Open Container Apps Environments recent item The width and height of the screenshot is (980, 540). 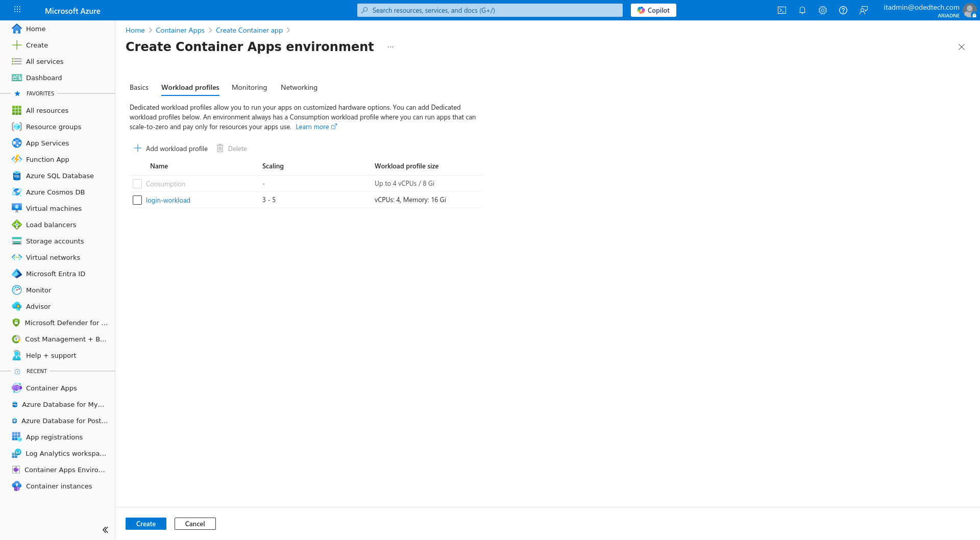[x=58, y=470]
